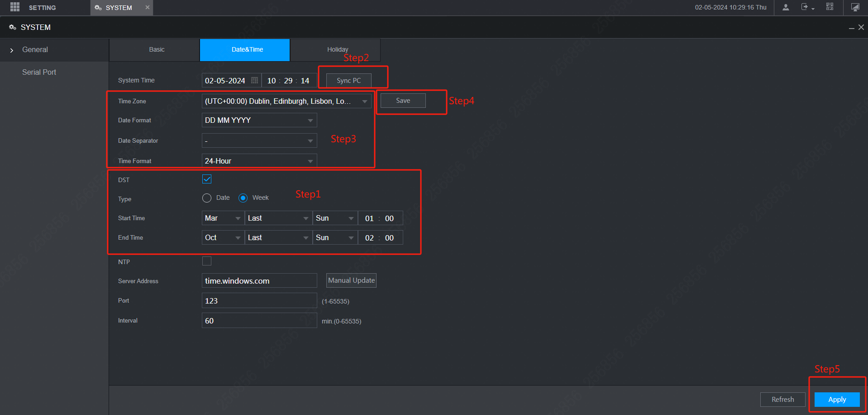This screenshot has width=868, height=415.
Task: Expand the DST End Time month dropdown showing Oct
Action: click(x=238, y=237)
